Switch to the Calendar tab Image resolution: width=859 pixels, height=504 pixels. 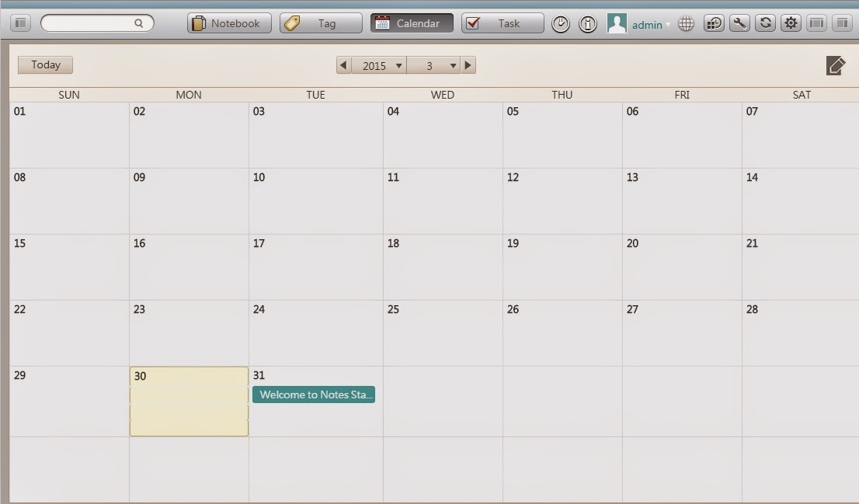tap(412, 23)
